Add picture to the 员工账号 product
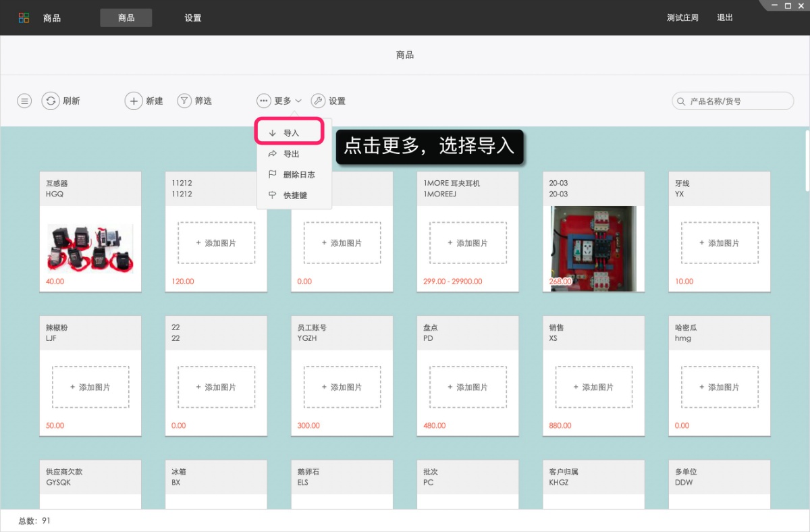This screenshot has height=532, width=810. coord(342,387)
